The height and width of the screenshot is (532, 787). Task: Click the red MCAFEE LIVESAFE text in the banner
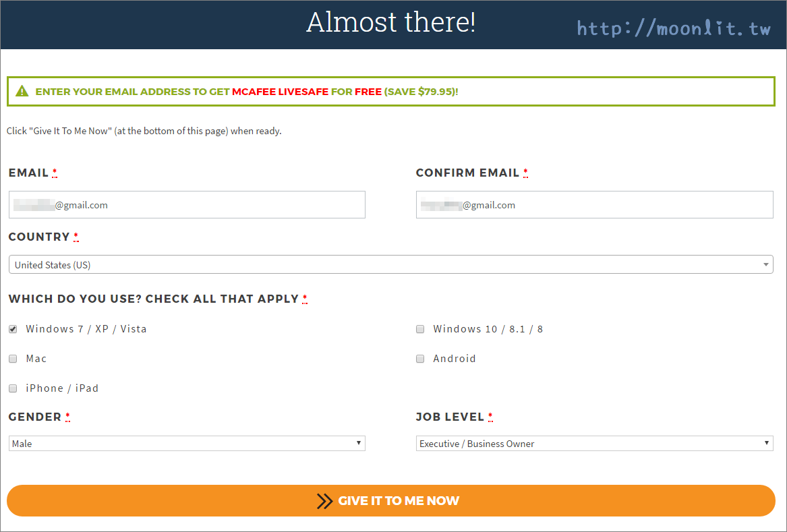280,92
